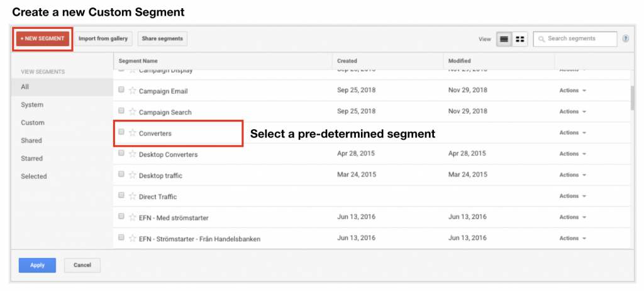Star the Direct Traffic segment
Viewport: 644px width, 291px height.
click(132, 197)
